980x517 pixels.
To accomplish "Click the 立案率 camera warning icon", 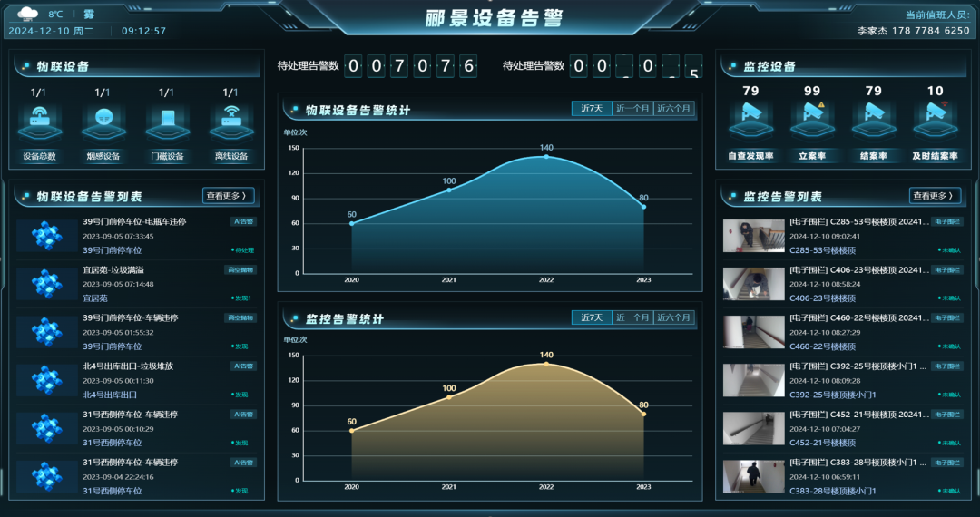I will [x=811, y=116].
